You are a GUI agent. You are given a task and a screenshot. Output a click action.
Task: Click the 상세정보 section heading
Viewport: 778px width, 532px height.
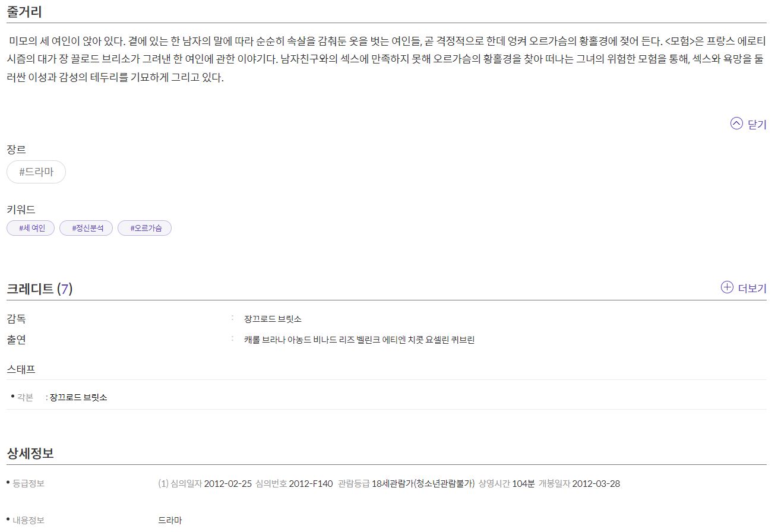tap(30, 453)
